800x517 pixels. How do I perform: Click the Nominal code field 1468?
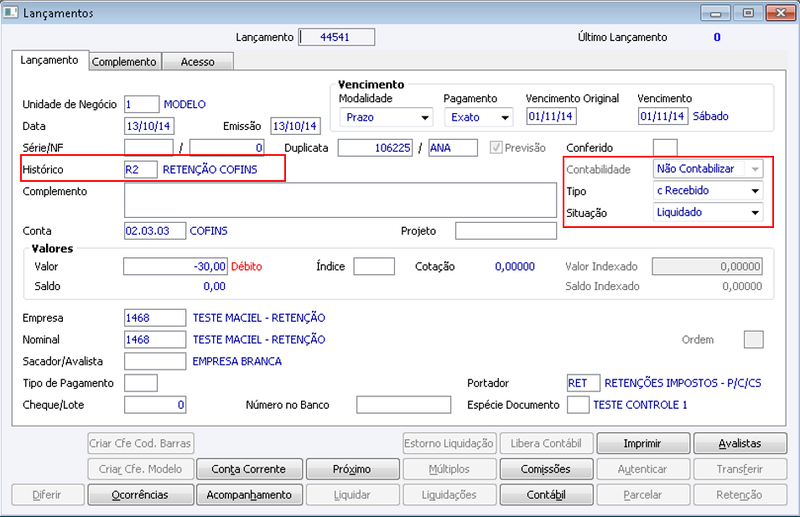(155, 339)
